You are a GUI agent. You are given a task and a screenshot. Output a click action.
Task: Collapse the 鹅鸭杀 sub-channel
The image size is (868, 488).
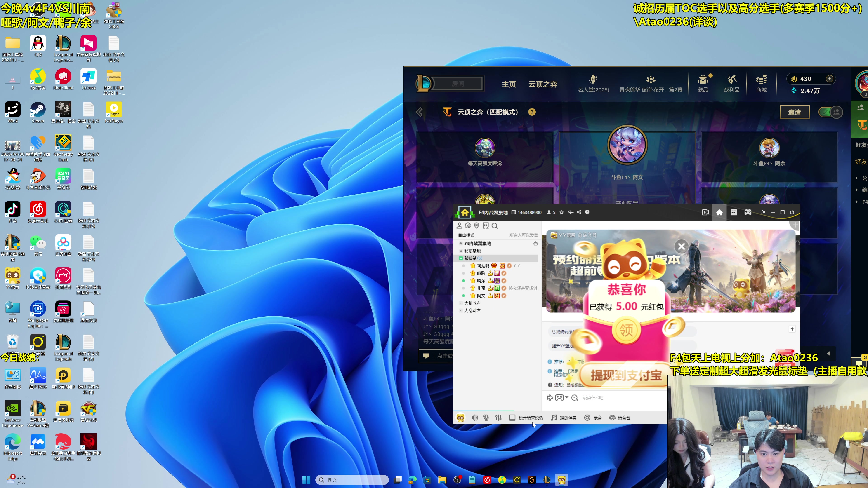(461, 258)
